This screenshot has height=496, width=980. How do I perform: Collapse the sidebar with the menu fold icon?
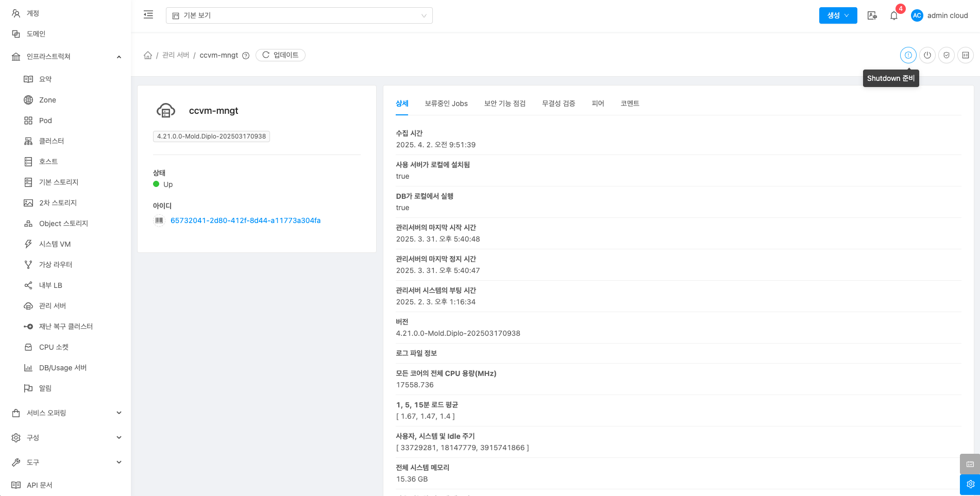click(x=148, y=15)
